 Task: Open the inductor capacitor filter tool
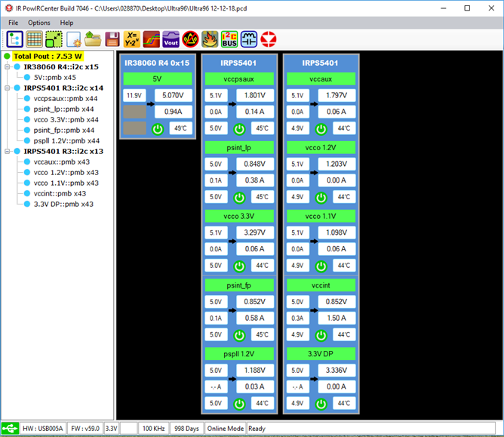tap(249, 39)
